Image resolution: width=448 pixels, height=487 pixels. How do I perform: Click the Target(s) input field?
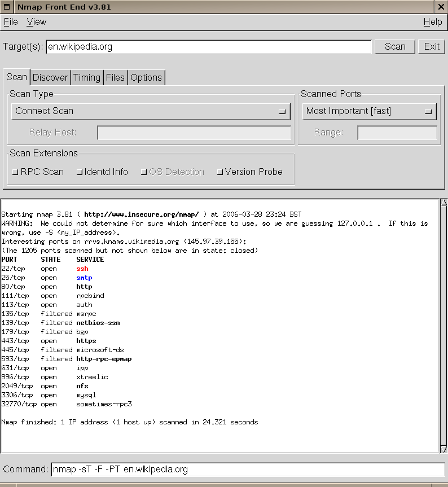click(x=209, y=47)
